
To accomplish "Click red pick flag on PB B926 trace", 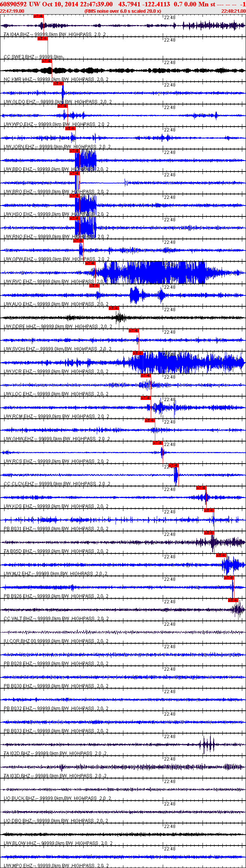I will [229, 578].
